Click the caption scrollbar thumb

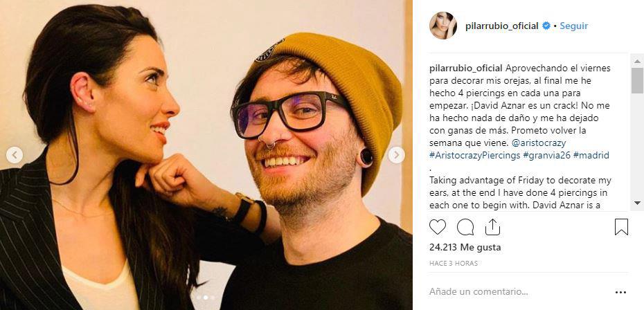[x=637, y=80]
